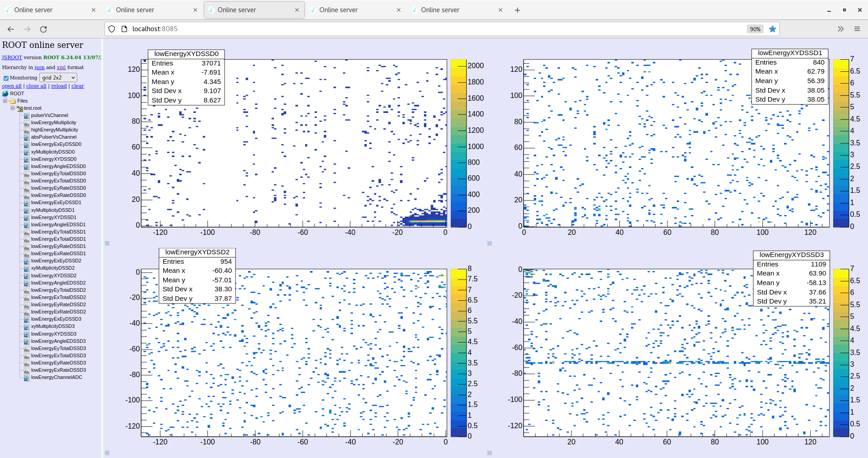The width and height of the screenshot is (868, 458).
Task: Open the browser hamburger menu
Action: click(857, 29)
